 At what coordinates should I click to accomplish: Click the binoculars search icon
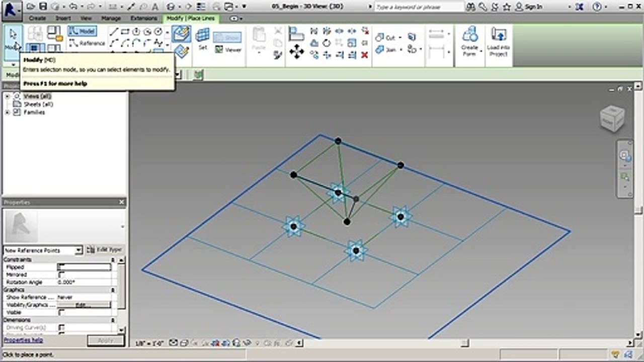click(471, 7)
